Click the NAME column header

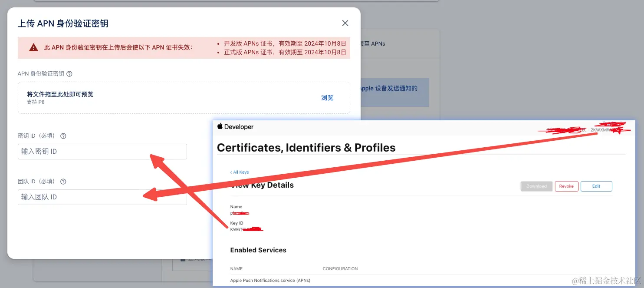(236, 269)
